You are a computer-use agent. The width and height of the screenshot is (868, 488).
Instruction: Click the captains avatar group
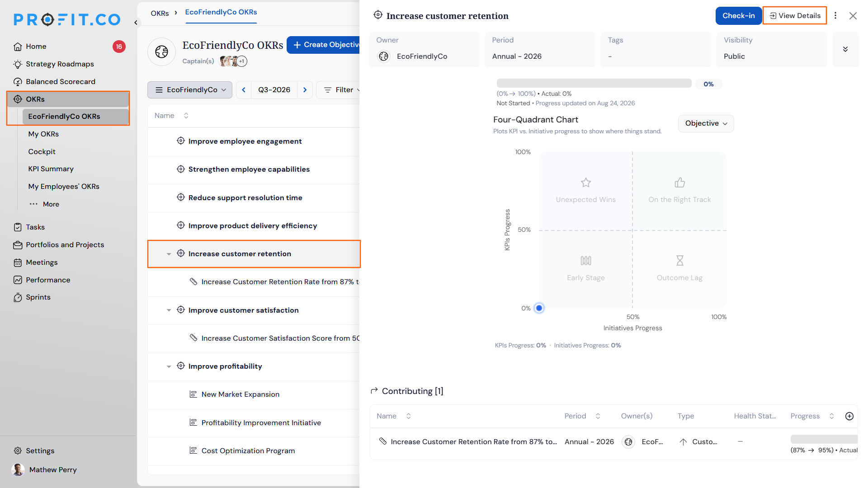coord(233,61)
